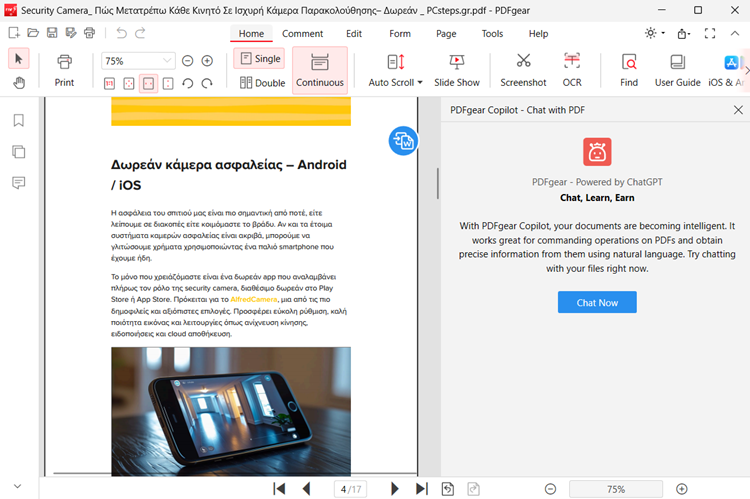Switch to Double page view
Screen dimensions: 750x499
tap(262, 83)
